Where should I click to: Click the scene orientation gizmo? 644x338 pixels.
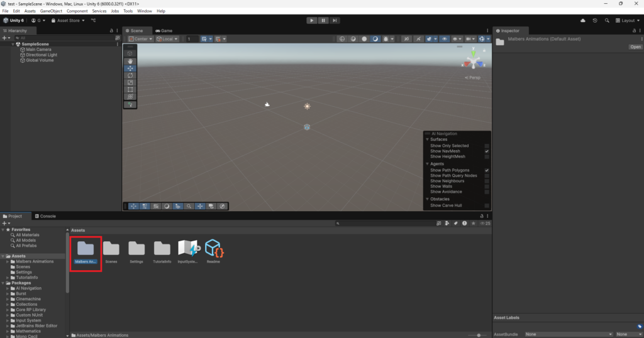point(474,60)
